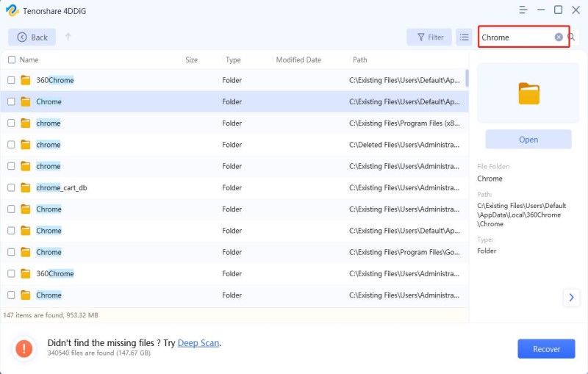Clear the Chrome search text
Image resolution: width=588 pixels, height=374 pixels.
[559, 37]
